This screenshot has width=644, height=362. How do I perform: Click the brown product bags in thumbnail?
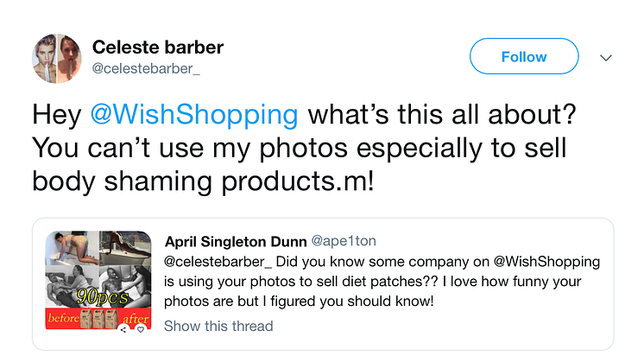pyautogui.click(x=98, y=319)
